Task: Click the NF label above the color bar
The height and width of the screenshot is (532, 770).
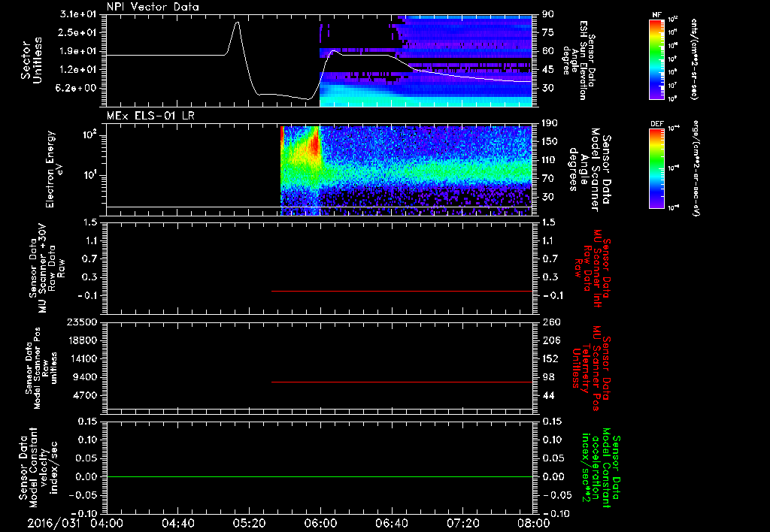Action: pyautogui.click(x=656, y=15)
